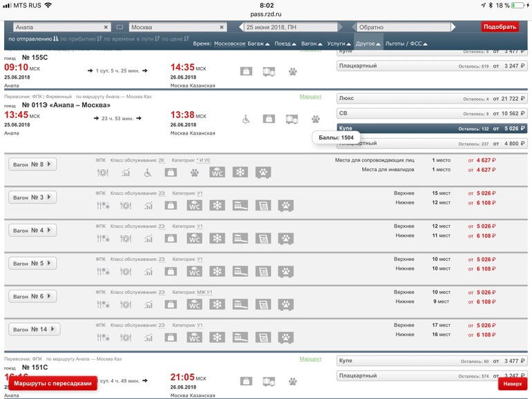Viewport: 532px width, 399px height.
Task: Click the pet carriage icon in Вагон № 14
Action: 285,338
